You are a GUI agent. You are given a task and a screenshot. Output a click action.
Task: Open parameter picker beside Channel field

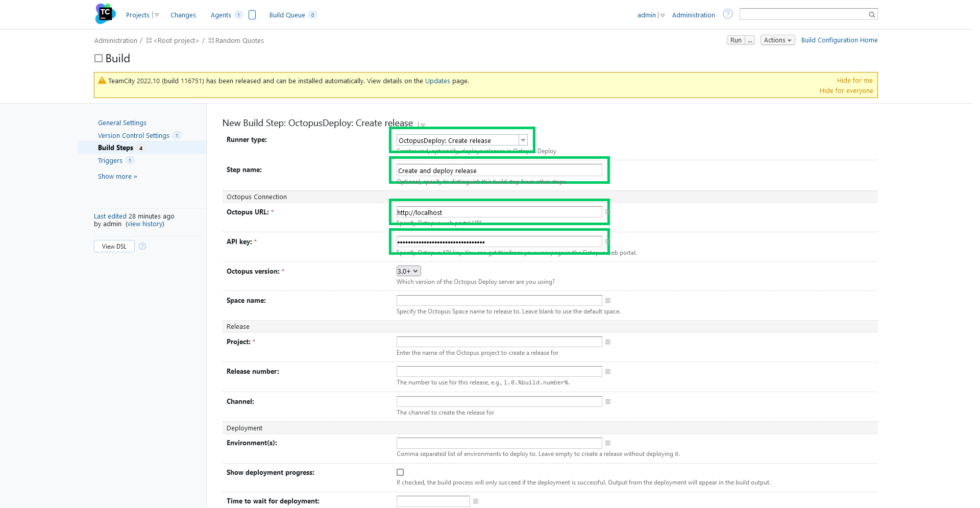608,402
